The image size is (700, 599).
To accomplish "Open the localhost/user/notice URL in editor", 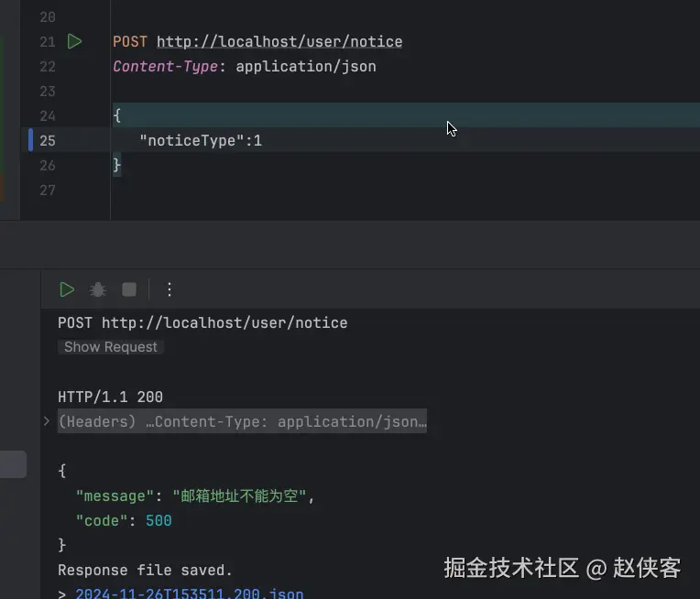I will tap(279, 42).
